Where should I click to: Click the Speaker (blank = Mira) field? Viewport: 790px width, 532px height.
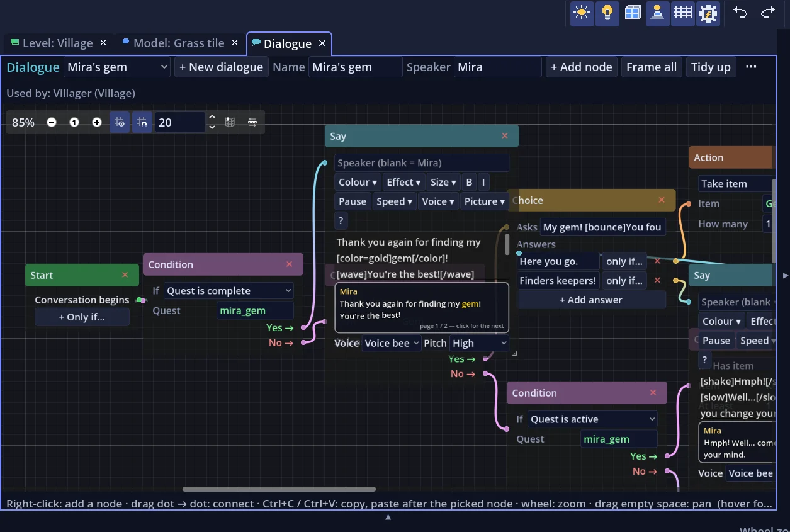tap(421, 163)
